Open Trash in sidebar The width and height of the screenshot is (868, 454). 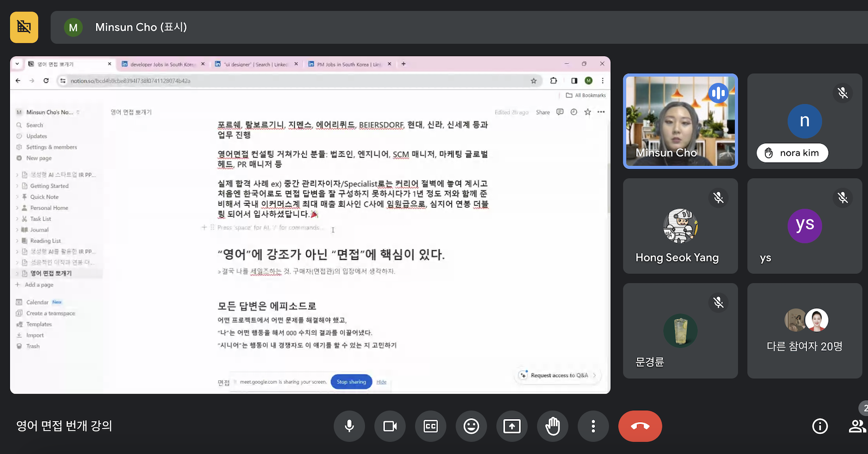33,346
